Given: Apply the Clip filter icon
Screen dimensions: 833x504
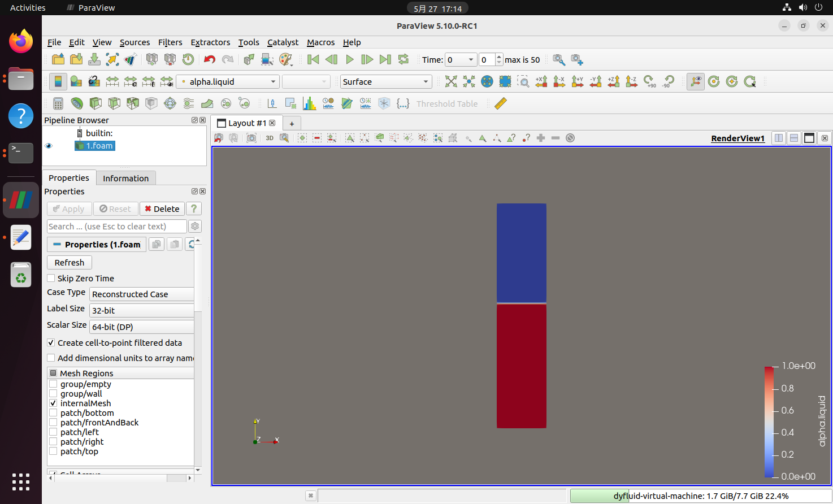Looking at the screenshot, I should 96,103.
